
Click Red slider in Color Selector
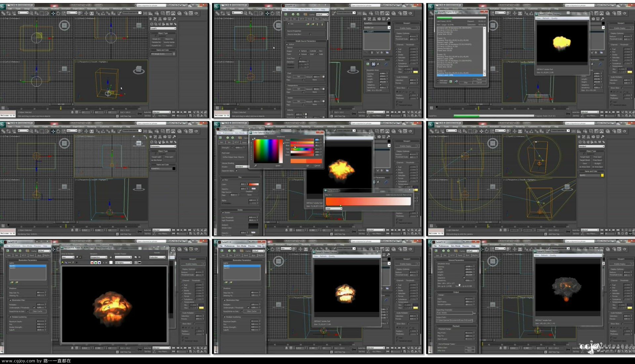point(302,140)
